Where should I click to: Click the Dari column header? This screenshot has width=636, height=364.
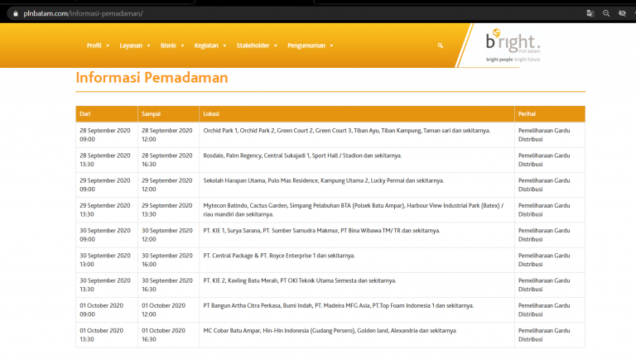click(107, 114)
